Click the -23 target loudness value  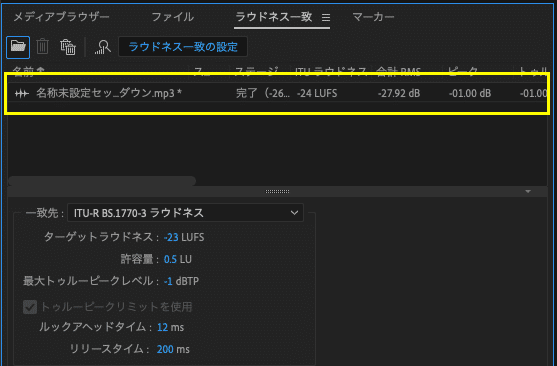point(171,237)
